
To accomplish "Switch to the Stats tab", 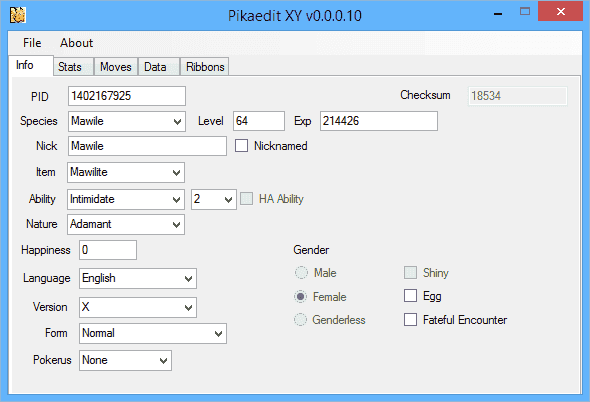I will (73, 67).
